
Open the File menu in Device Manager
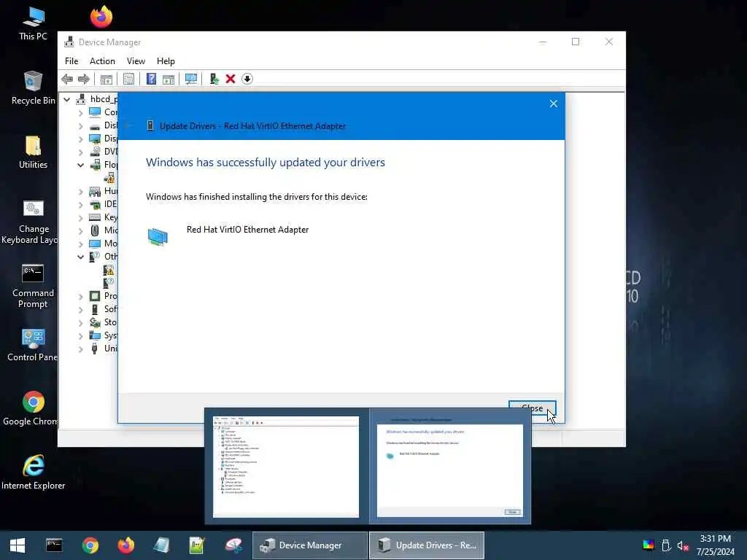point(71,61)
